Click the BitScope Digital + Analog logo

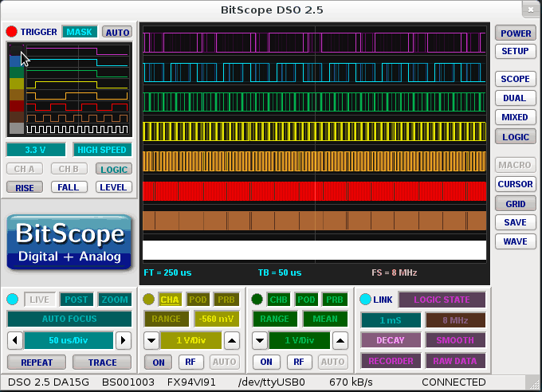[69, 242]
